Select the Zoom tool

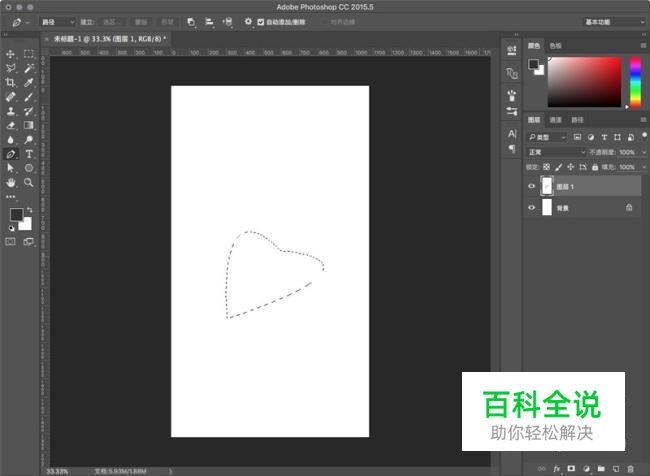[x=29, y=183]
